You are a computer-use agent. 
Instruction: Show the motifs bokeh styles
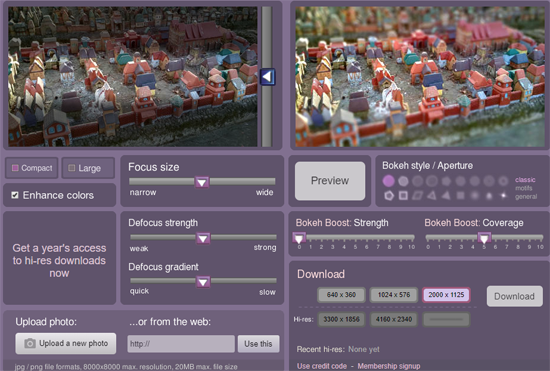point(524,188)
